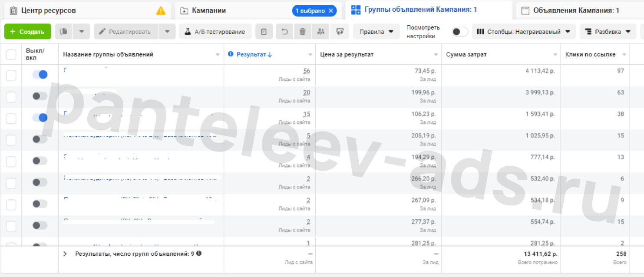
Task: Click the Клики по ссылке column header
Action: pyautogui.click(x=591, y=54)
